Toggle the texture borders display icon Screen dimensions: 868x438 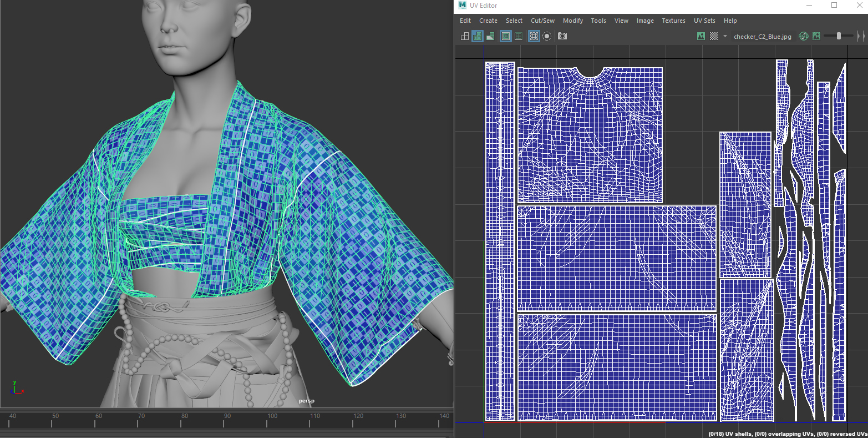506,36
